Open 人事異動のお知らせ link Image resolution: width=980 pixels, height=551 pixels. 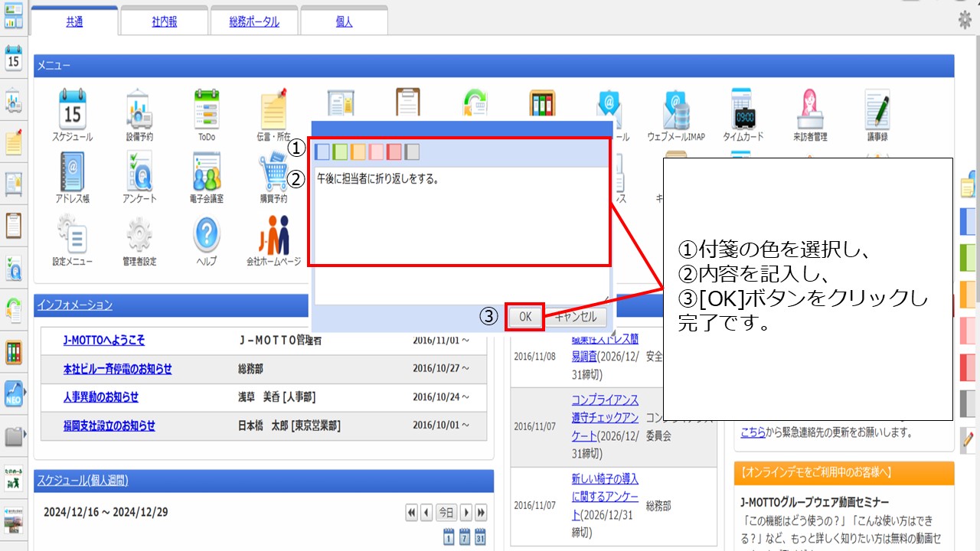101,397
